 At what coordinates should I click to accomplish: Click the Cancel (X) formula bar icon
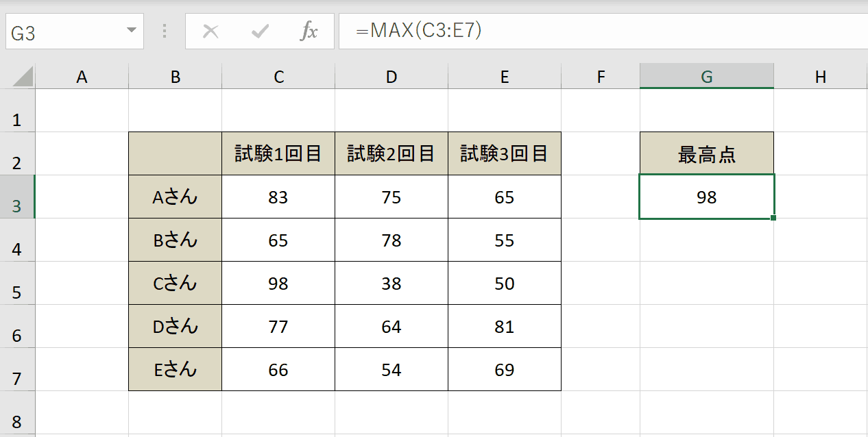210,32
